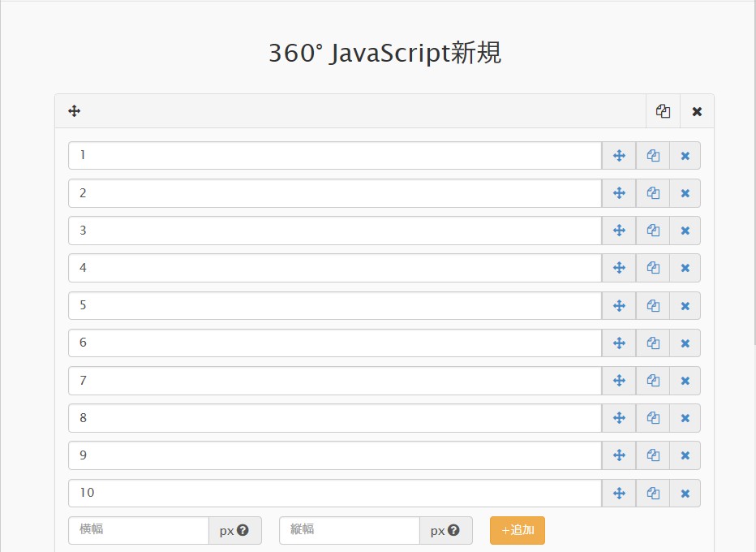Screen dimensions: 756x552
Task: Focus the input field containing 1
Action: click(335, 155)
